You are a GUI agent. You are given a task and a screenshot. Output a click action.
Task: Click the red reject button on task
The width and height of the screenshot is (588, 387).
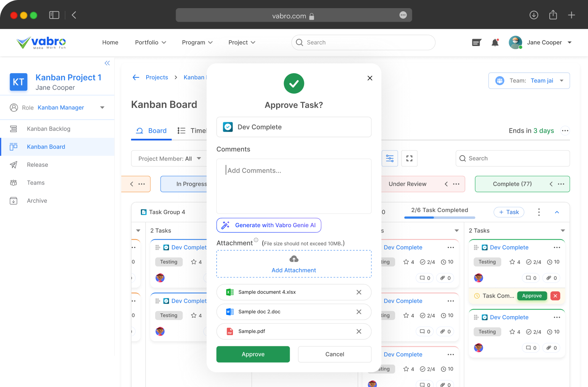coord(555,296)
